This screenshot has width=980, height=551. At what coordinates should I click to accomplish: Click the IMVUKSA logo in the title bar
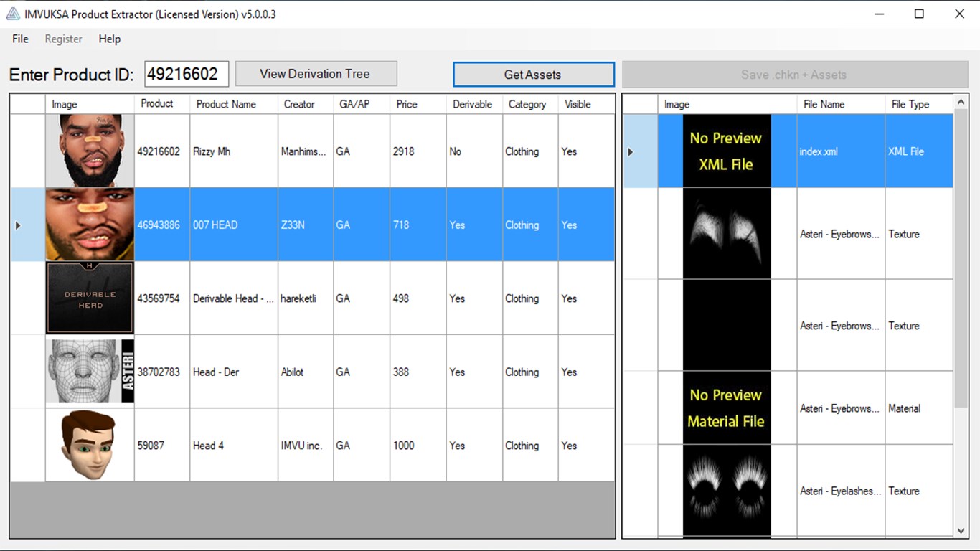(x=13, y=14)
